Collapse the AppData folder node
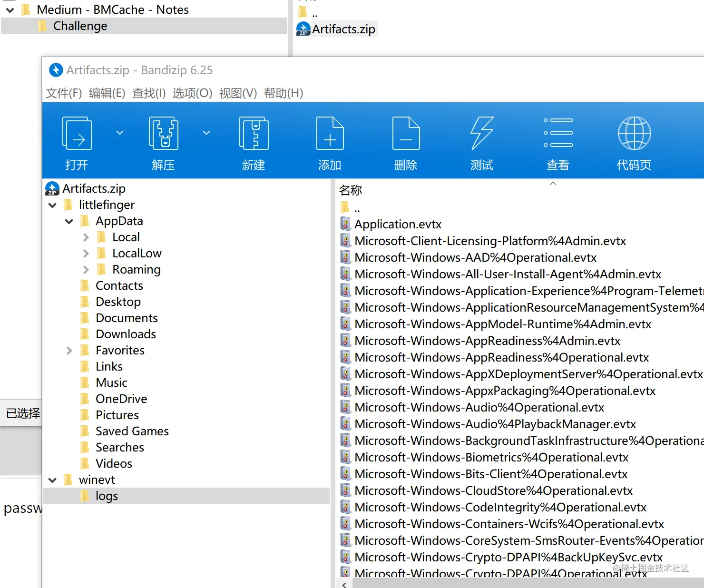 pyautogui.click(x=69, y=221)
